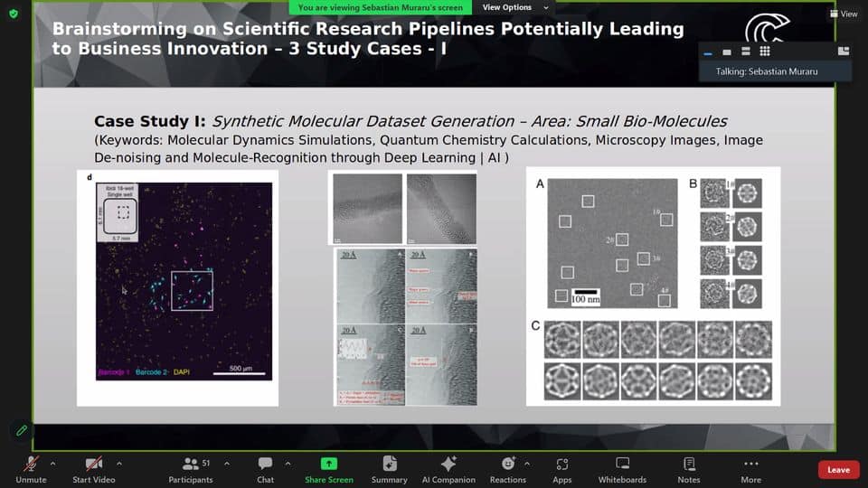Click the green Share Screen icon
Screen dimensions: 868x488
click(x=328, y=465)
